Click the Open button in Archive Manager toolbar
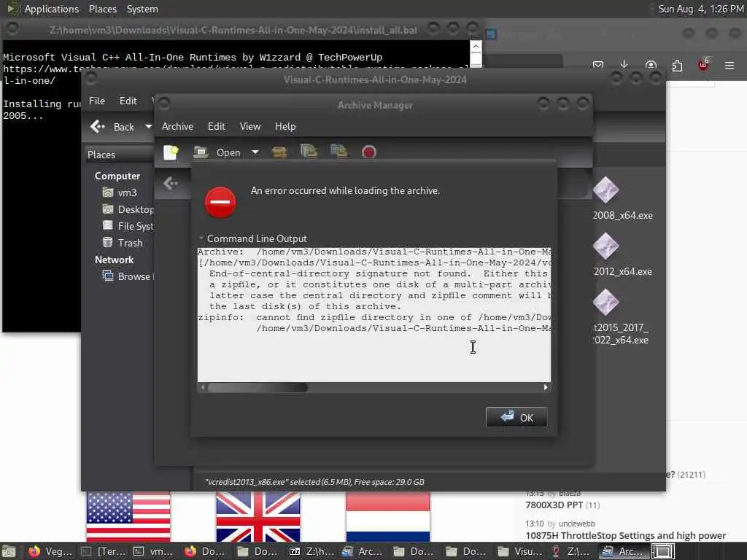 click(x=217, y=152)
